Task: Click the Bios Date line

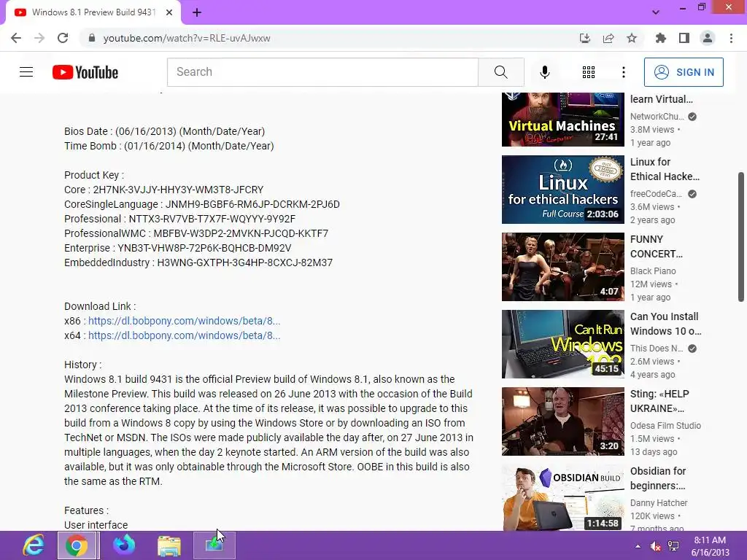Action: pyautogui.click(x=164, y=131)
